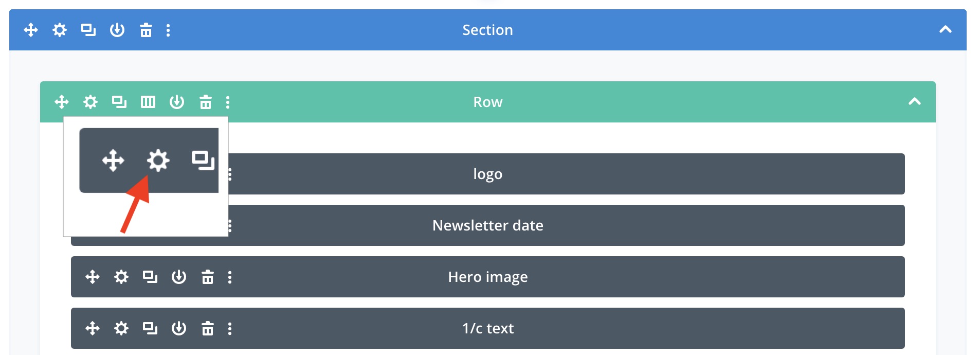Delete the Row with trash icon
This screenshot has width=980, height=355.
(x=206, y=102)
